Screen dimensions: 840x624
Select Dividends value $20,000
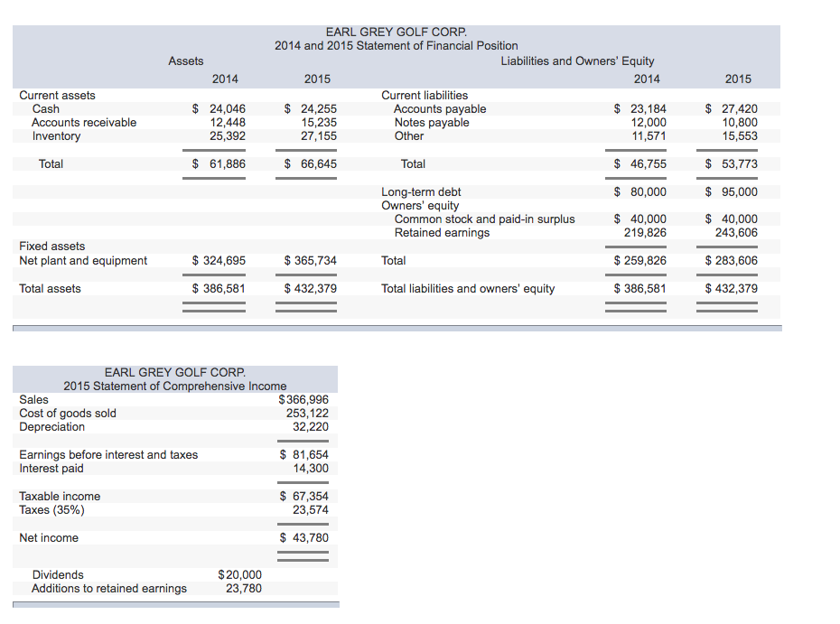tap(239, 574)
